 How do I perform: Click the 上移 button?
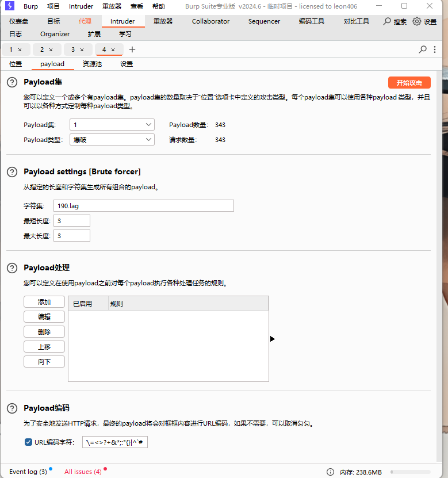pyautogui.click(x=44, y=347)
